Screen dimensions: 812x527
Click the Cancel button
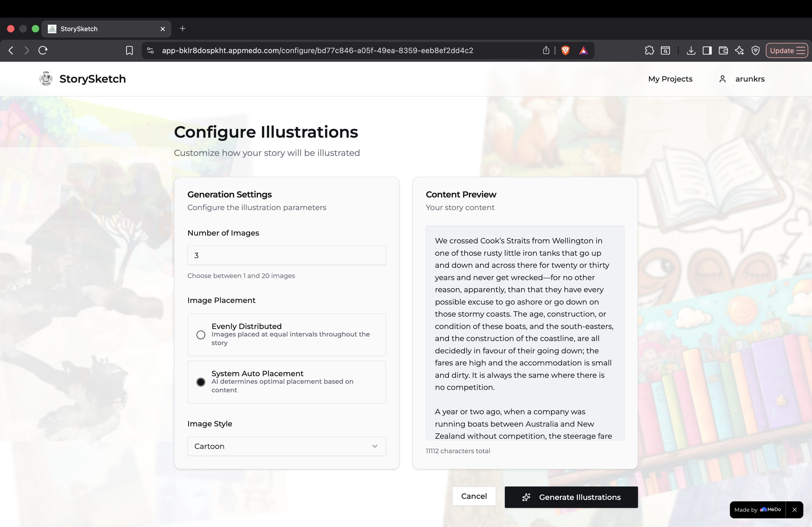click(474, 496)
